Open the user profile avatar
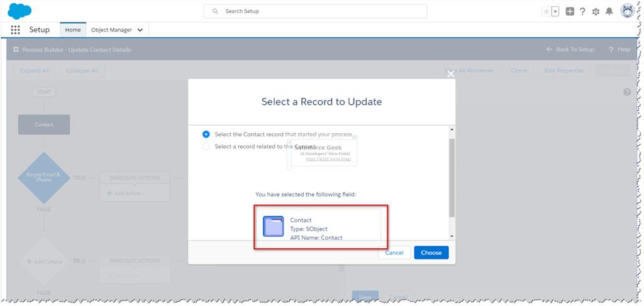The height and width of the screenshot is (306, 644). point(628,11)
